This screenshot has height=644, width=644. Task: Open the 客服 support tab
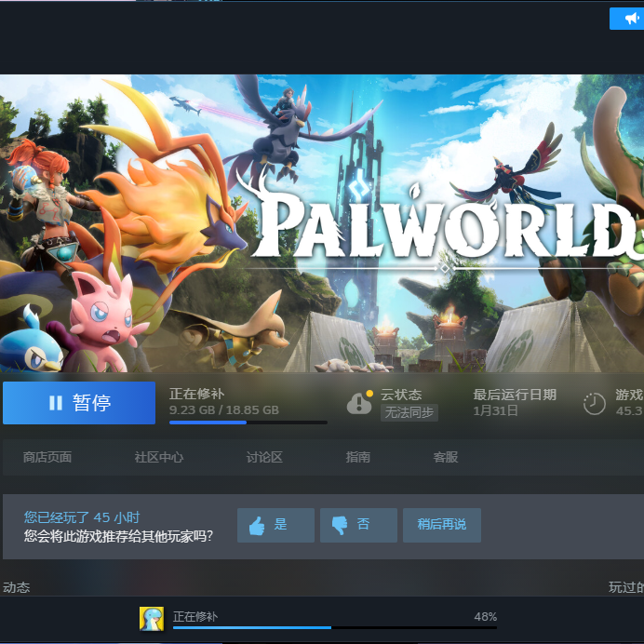(x=445, y=457)
